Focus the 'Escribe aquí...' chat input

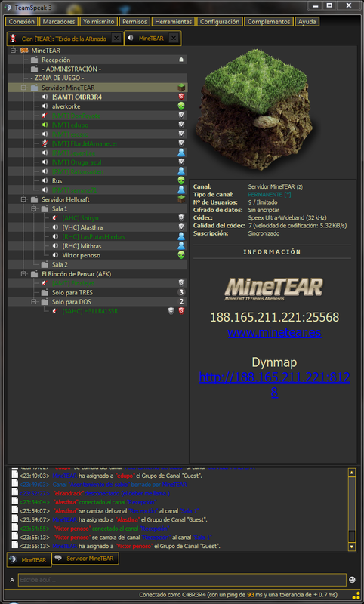[182, 580]
